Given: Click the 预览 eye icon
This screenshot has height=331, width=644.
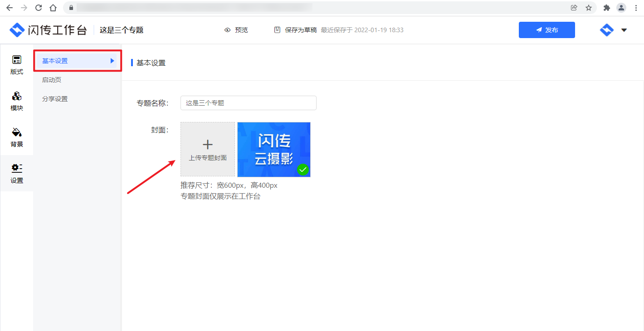Looking at the screenshot, I should pos(228,30).
